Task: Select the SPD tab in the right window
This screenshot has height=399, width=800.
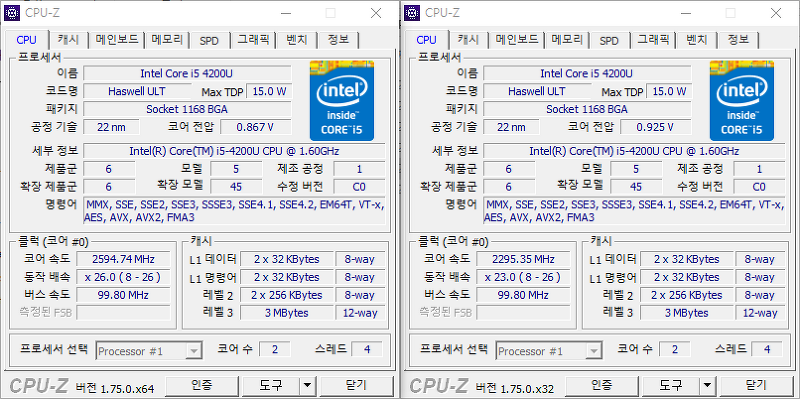Action: [609, 40]
